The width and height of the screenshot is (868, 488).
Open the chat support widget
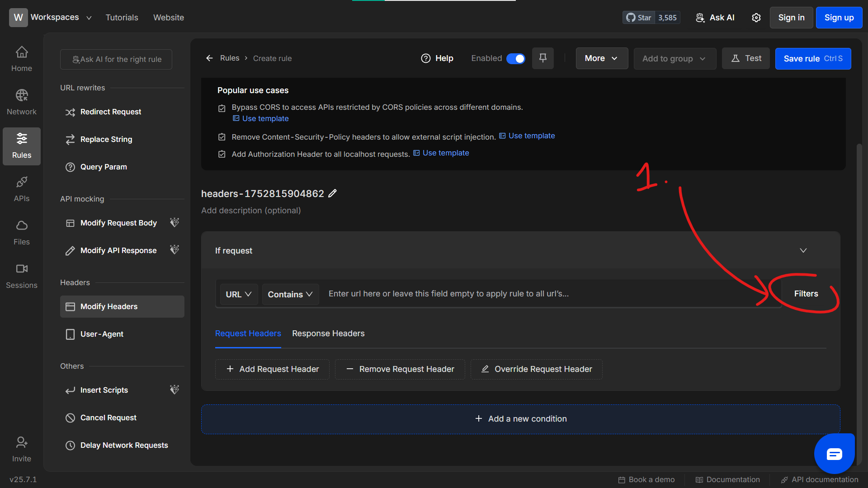point(834,454)
